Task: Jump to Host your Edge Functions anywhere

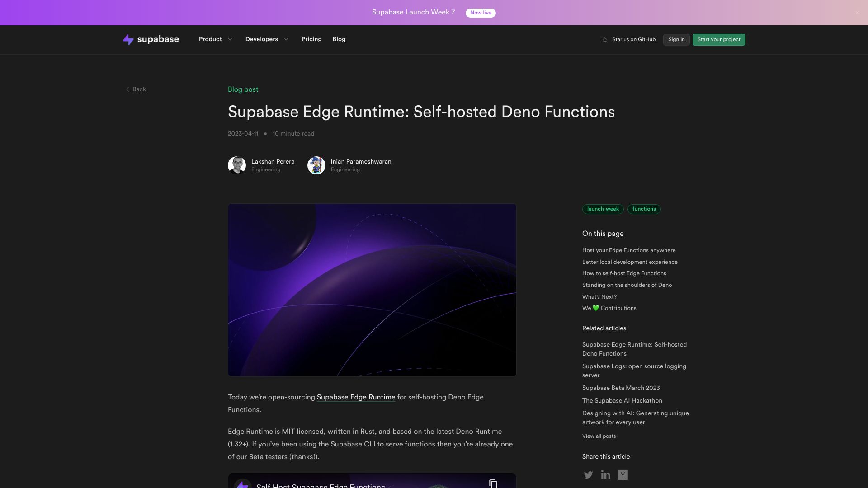Action: pos(629,250)
